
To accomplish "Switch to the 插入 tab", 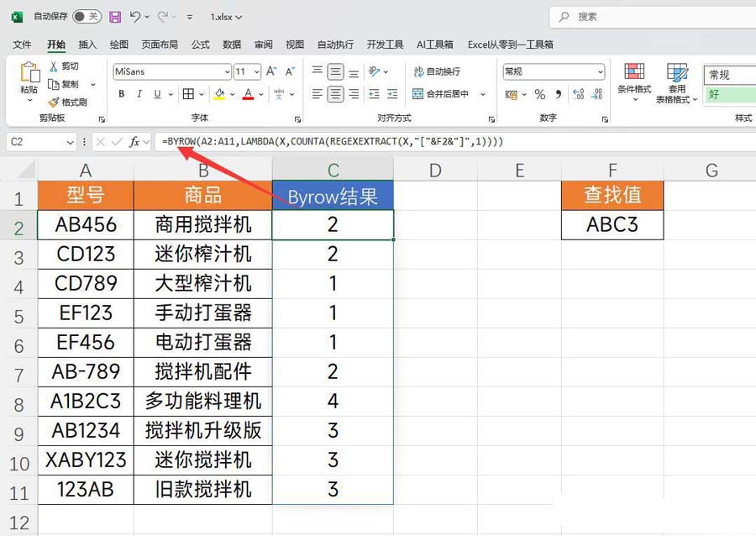I will (x=87, y=45).
